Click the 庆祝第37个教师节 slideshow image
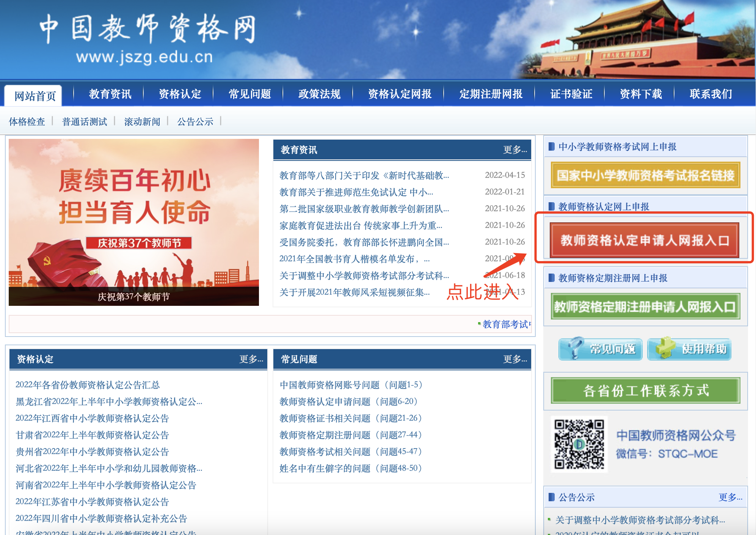756x535 pixels. coord(133,222)
